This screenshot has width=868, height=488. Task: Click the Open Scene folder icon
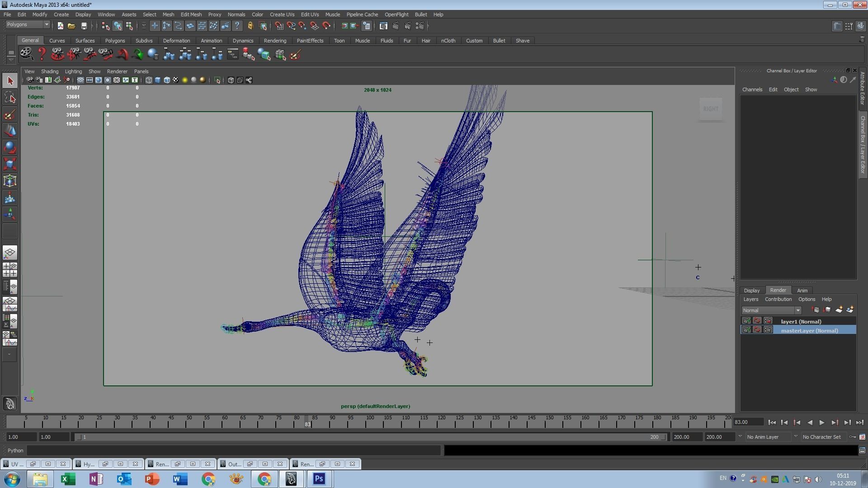coord(71,26)
